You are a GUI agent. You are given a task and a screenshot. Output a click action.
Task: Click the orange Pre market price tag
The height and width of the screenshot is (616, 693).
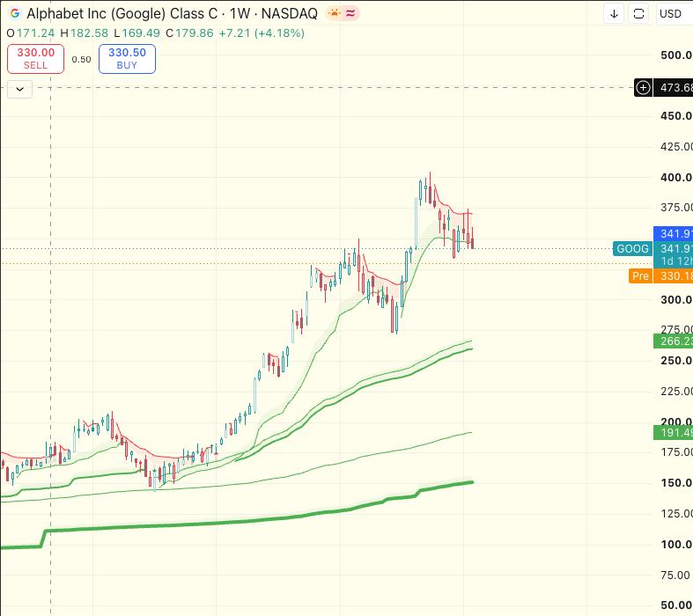pos(640,276)
